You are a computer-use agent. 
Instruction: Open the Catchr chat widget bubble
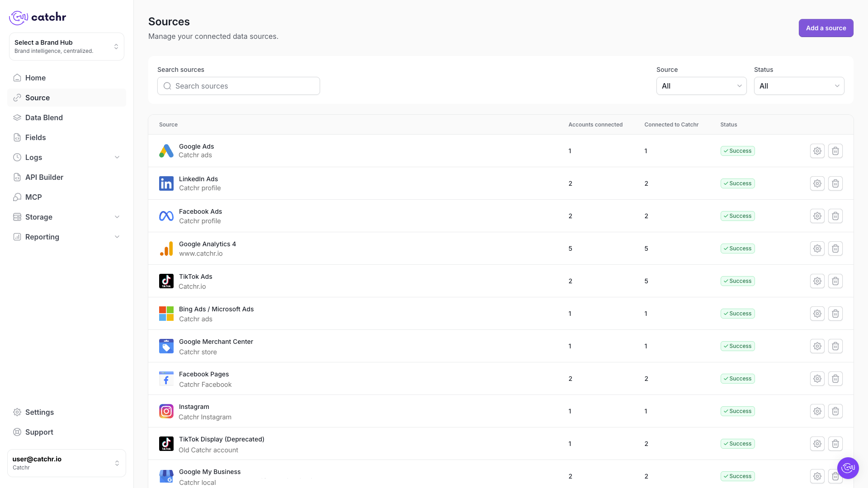[x=848, y=468]
